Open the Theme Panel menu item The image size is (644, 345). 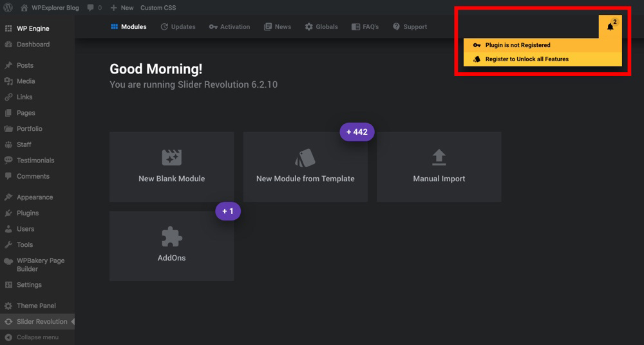[37, 306]
